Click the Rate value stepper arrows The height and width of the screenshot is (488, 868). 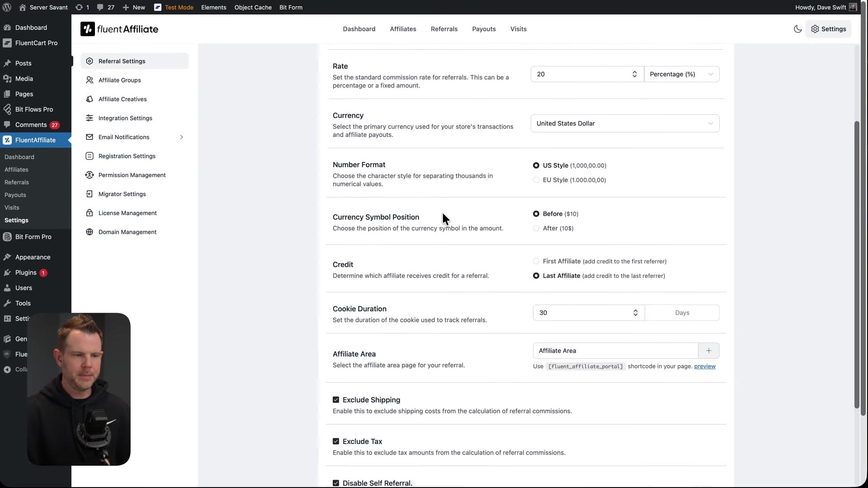[x=634, y=74]
